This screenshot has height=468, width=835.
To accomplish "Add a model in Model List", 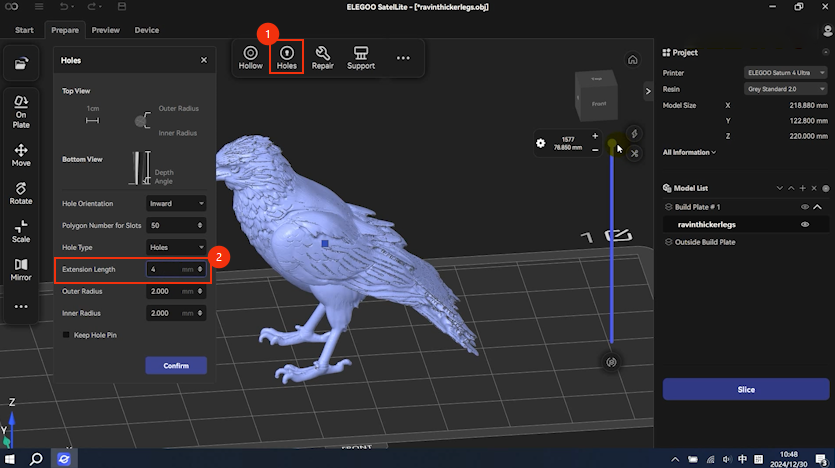I will coord(803,188).
